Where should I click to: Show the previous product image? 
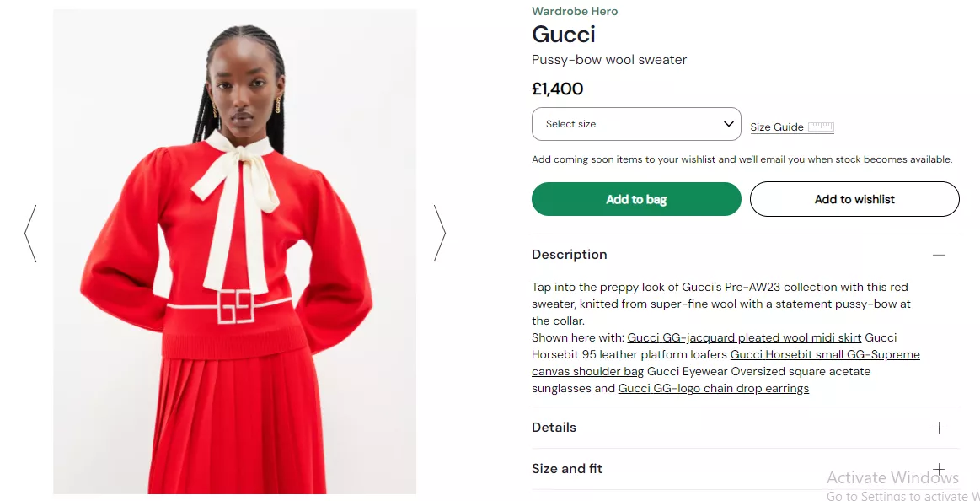(30, 233)
